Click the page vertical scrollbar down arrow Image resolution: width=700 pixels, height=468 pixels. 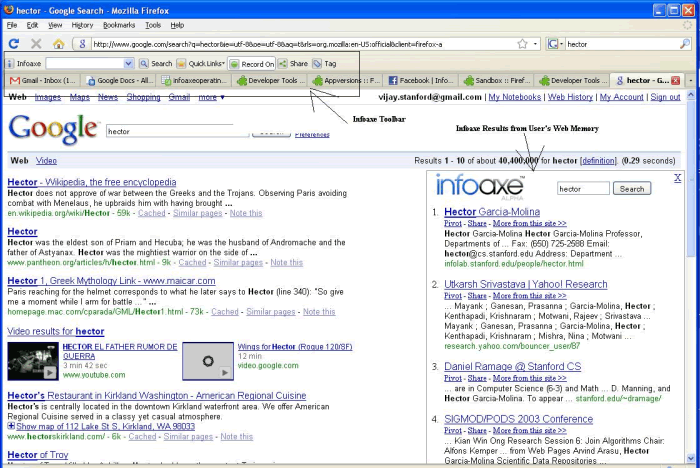point(691,458)
